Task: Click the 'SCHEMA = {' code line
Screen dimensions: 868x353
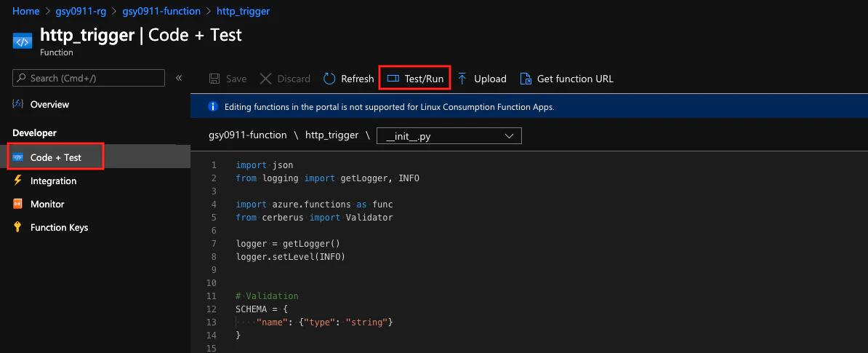Action: (262, 309)
